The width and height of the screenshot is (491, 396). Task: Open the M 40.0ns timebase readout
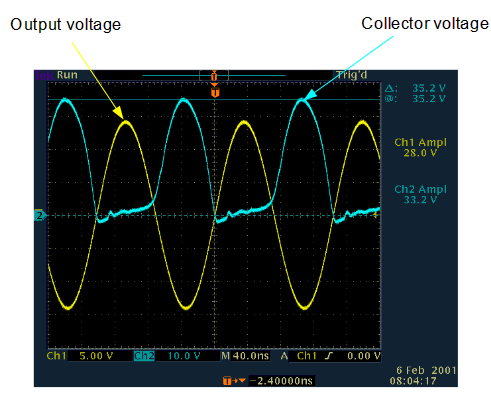(x=245, y=356)
